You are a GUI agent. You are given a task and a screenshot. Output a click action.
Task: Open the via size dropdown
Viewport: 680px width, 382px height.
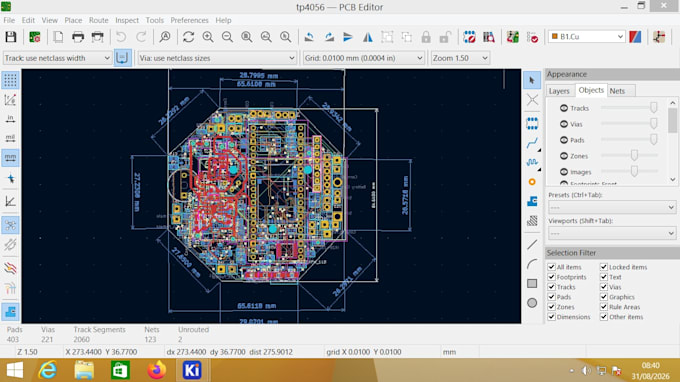[217, 58]
